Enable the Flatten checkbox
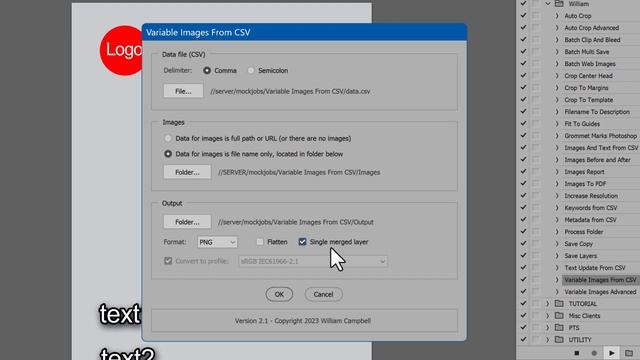The width and height of the screenshot is (640, 360). pyautogui.click(x=260, y=242)
